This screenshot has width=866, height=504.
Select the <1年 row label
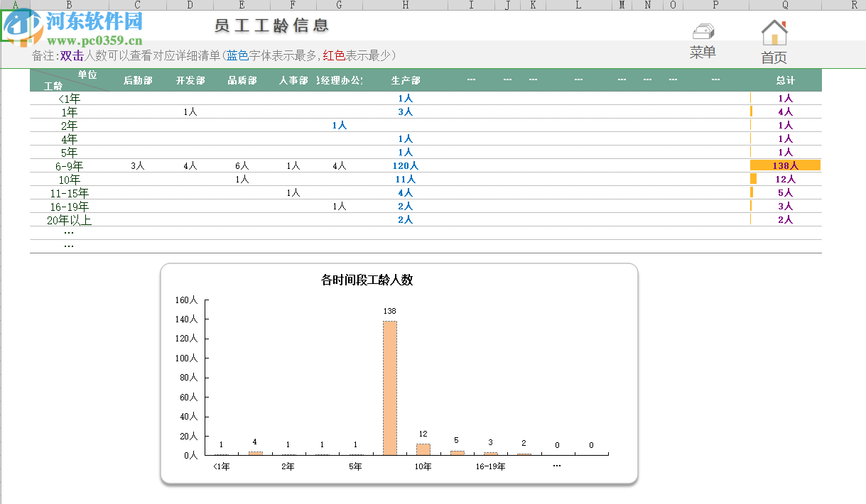(69, 98)
